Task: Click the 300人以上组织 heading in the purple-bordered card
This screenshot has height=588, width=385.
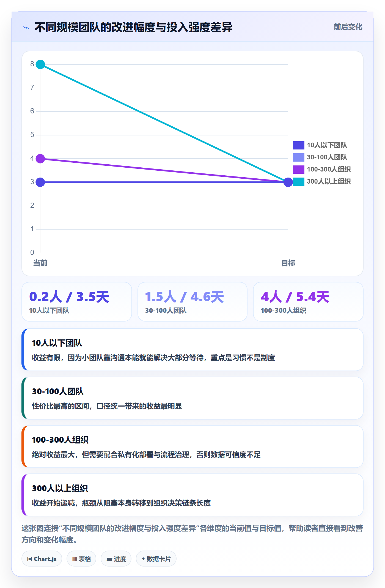Action: (60, 488)
